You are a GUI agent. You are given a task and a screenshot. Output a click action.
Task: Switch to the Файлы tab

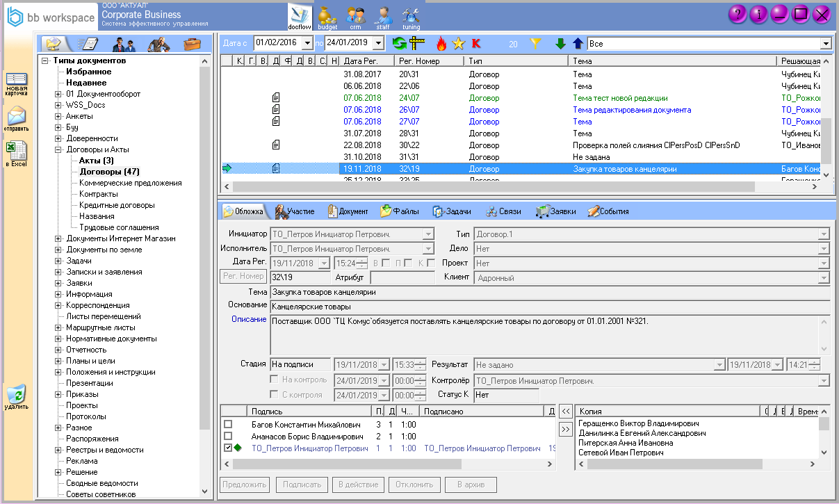pos(400,211)
